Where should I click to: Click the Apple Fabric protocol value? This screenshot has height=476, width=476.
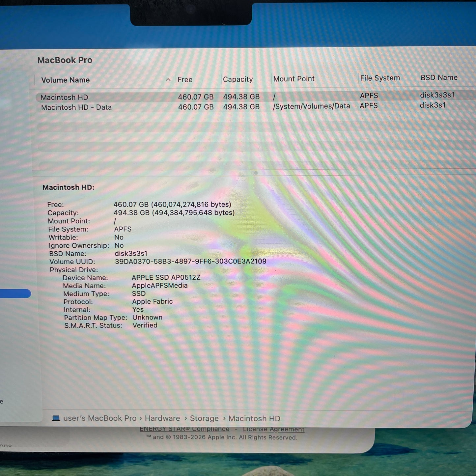click(152, 301)
